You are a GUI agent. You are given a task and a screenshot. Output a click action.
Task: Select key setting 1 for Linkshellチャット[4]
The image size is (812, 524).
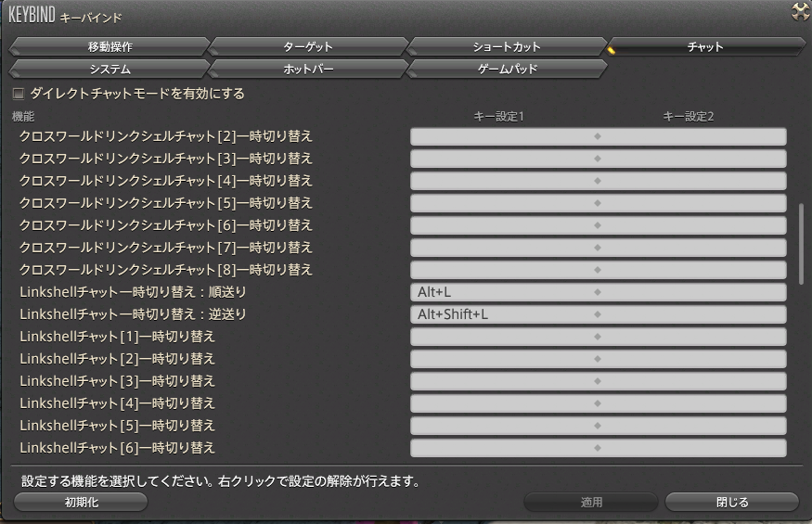(504, 403)
